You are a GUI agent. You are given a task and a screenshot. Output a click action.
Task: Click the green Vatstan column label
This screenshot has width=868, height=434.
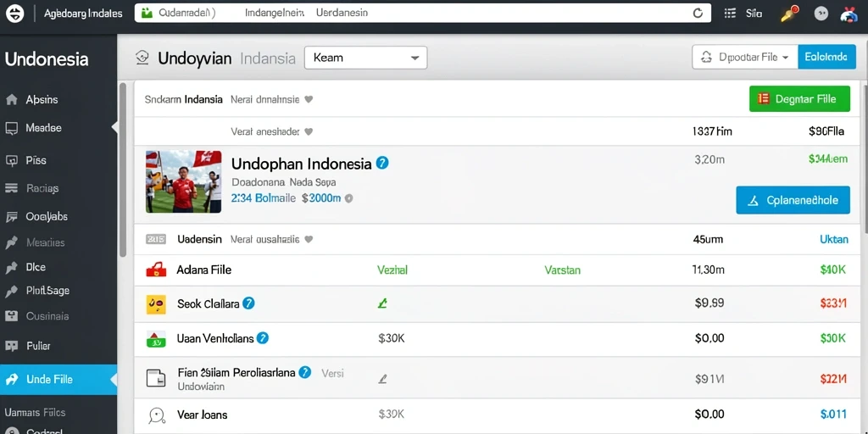pos(563,270)
